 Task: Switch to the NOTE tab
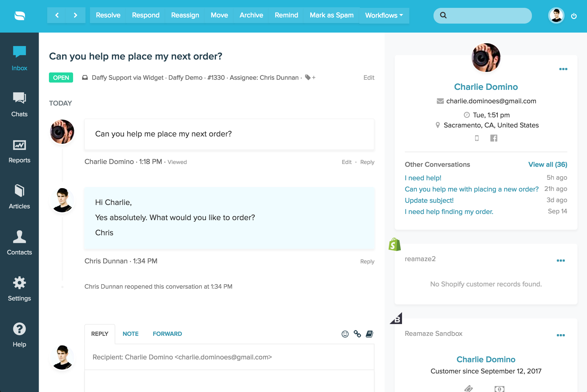click(x=130, y=334)
